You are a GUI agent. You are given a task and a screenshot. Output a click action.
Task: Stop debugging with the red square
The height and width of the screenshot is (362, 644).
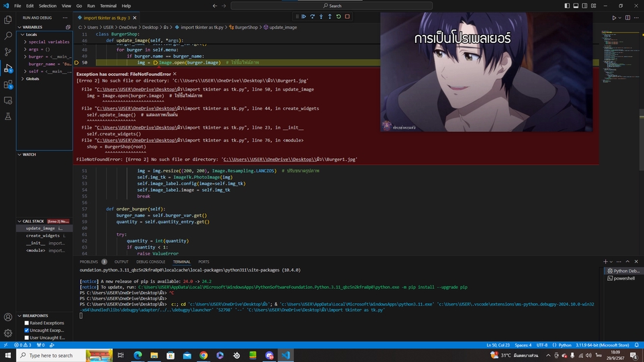(x=347, y=17)
